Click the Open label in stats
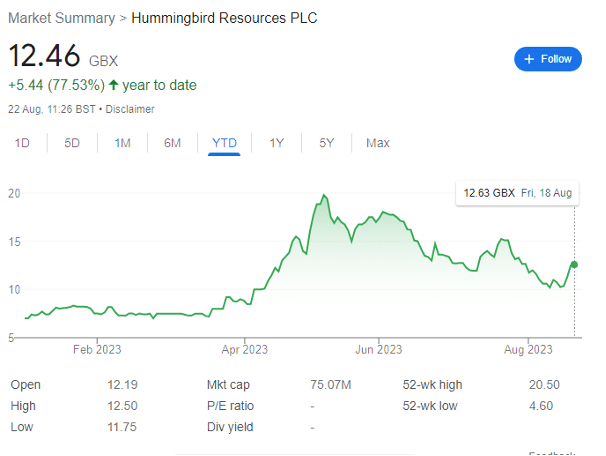 pyautogui.click(x=26, y=385)
